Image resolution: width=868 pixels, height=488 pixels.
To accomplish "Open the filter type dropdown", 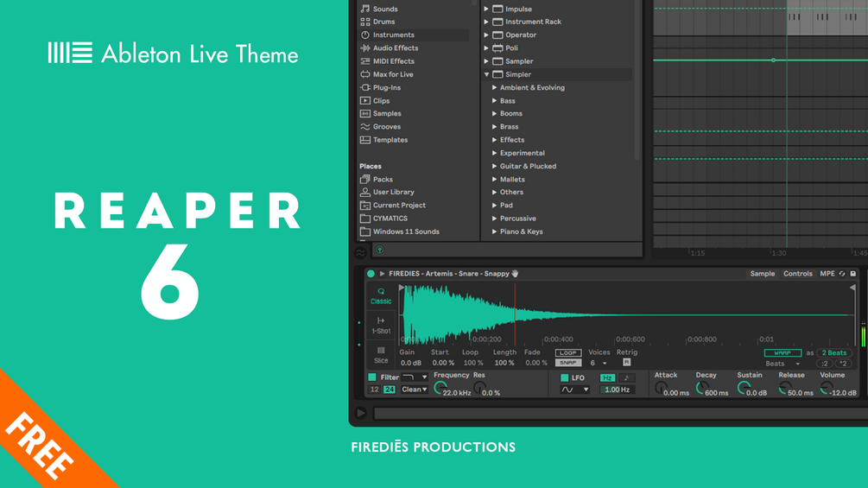I will tap(415, 377).
